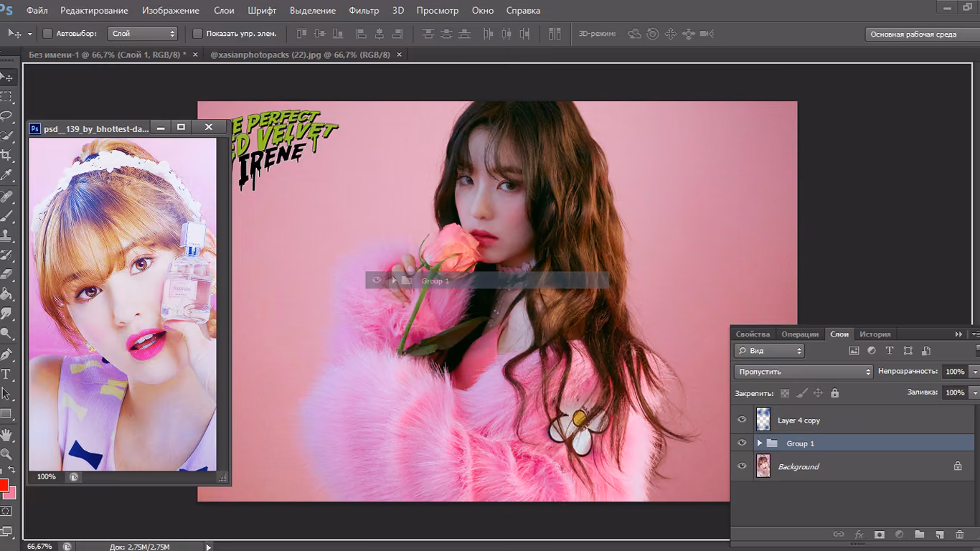Select the Lasso tool

click(x=6, y=116)
